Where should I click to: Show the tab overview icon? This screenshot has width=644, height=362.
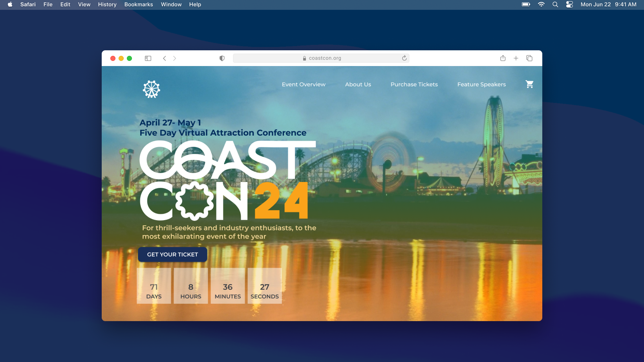(529, 58)
